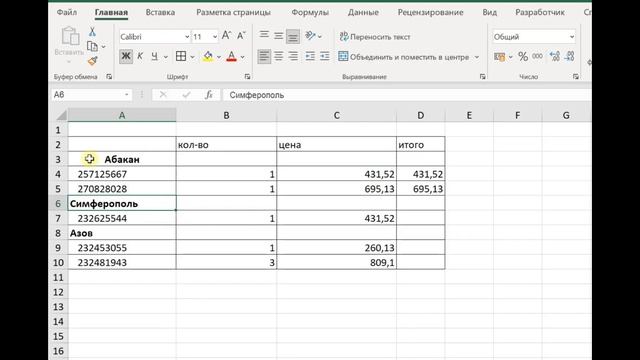Screen dimensions: 640x360
Task: Toggle bold (Ж) formatting
Action: pyautogui.click(x=126, y=56)
